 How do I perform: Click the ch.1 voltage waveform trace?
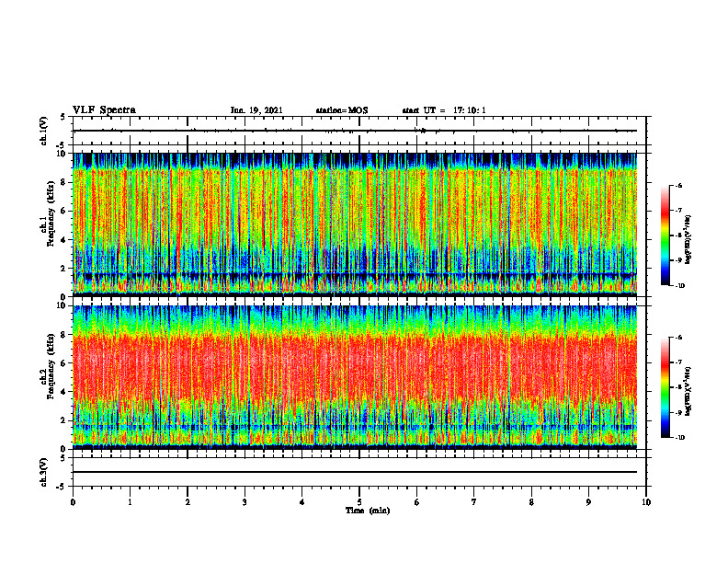click(355, 131)
